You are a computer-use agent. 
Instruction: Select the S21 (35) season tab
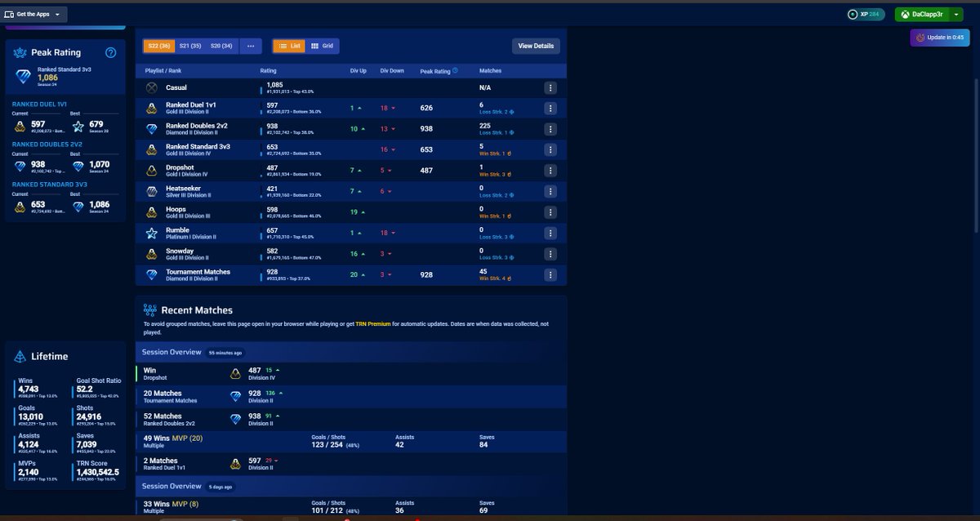[x=190, y=46]
